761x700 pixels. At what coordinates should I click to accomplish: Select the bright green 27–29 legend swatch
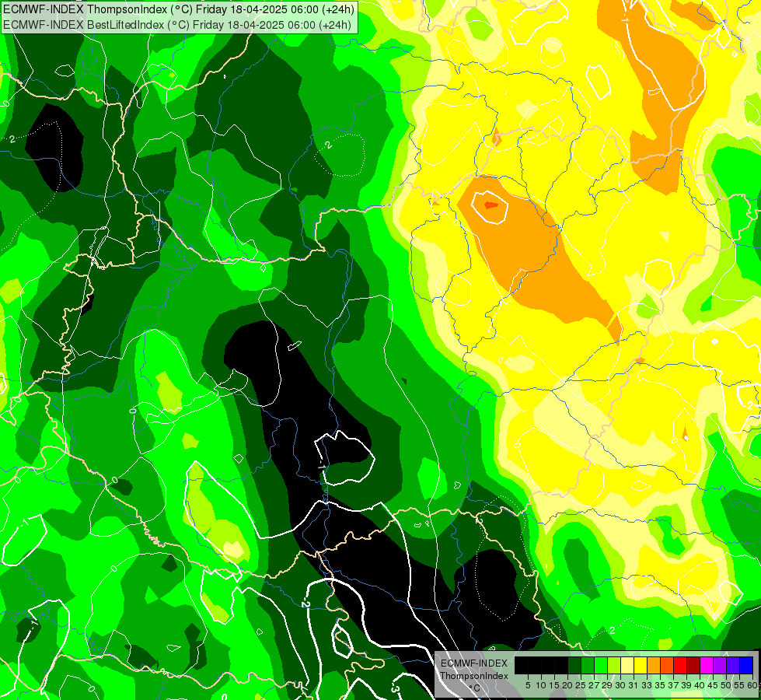(x=601, y=665)
